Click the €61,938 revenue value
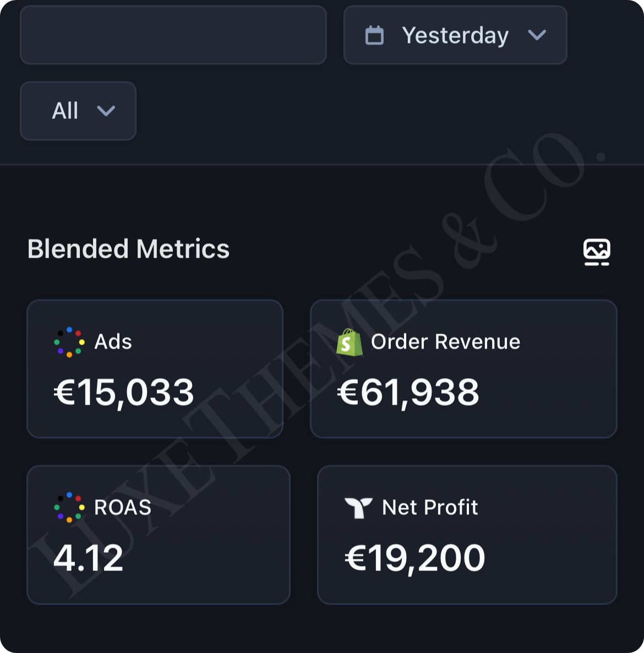 click(x=408, y=393)
